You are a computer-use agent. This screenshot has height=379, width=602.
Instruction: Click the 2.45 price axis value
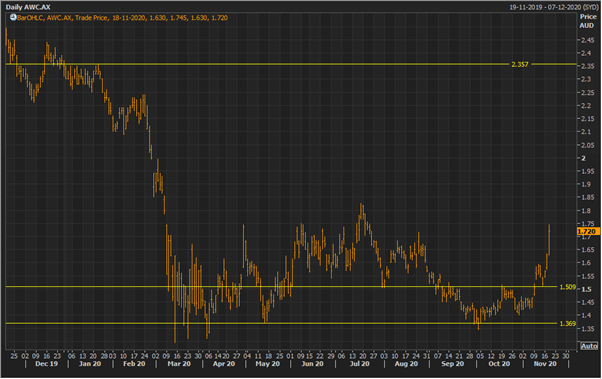click(x=588, y=40)
